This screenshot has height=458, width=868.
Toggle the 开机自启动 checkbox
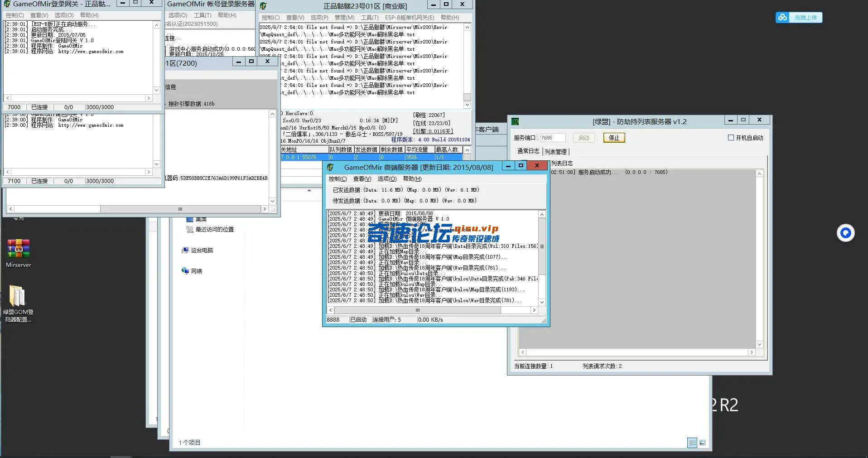tap(731, 138)
